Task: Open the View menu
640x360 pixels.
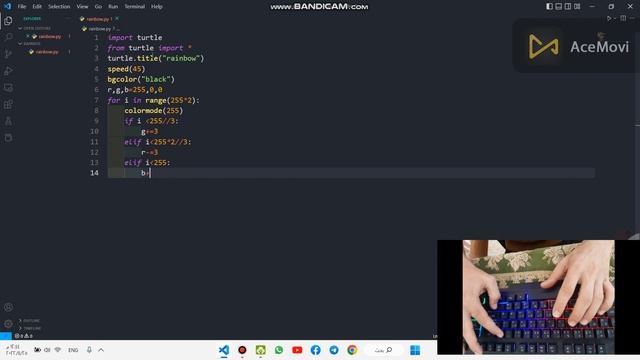Action: tap(82, 7)
